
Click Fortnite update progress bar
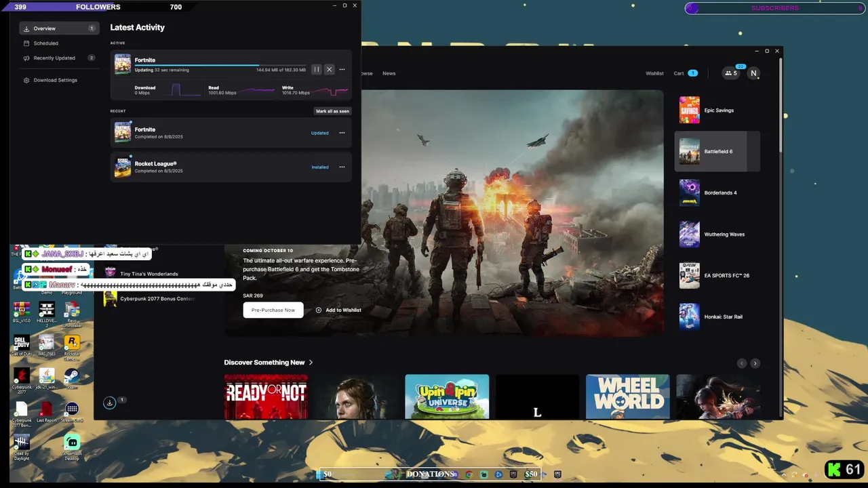click(220, 66)
